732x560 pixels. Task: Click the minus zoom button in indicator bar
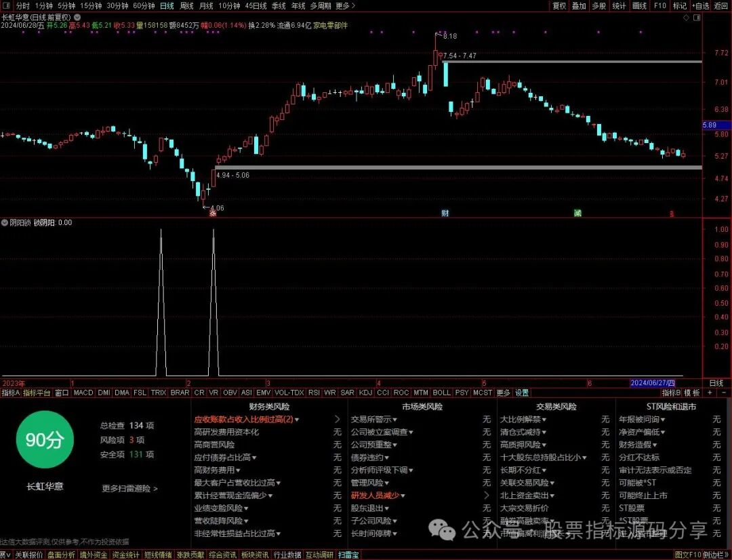click(725, 393)
